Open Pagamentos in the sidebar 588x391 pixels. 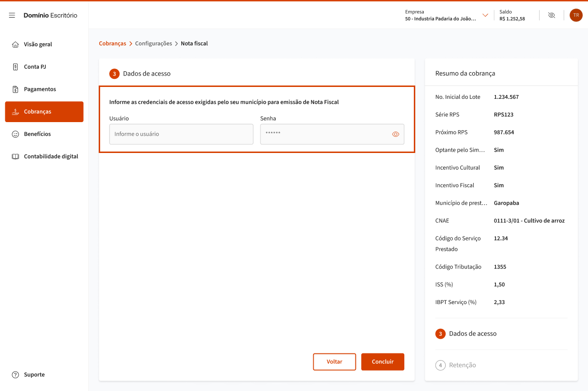tap(40, 89)
